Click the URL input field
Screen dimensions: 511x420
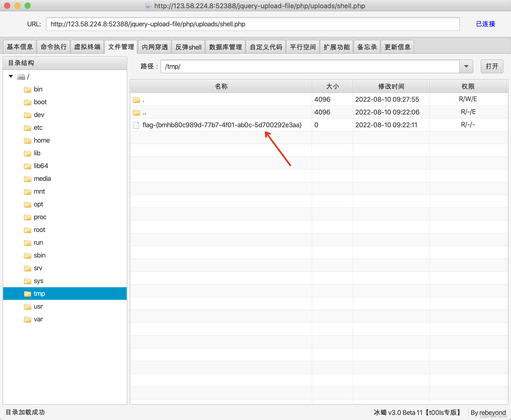click(x=253, y=24)
